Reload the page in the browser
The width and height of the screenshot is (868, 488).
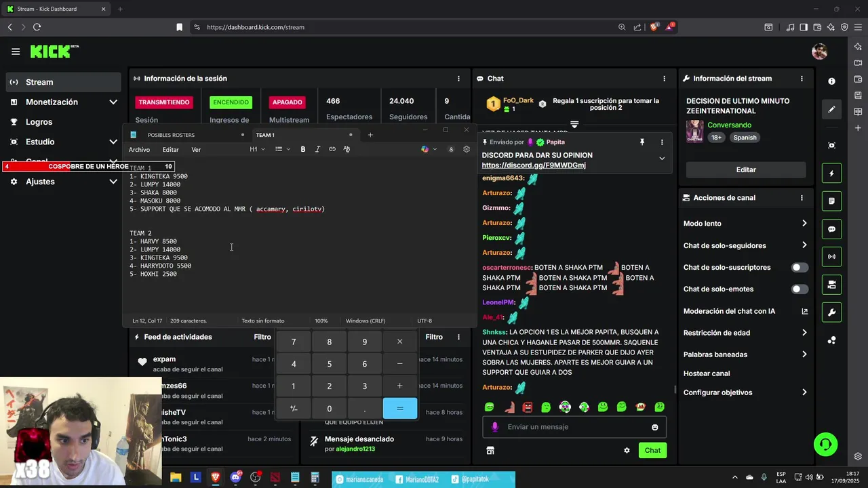click(x=37, y=27)
